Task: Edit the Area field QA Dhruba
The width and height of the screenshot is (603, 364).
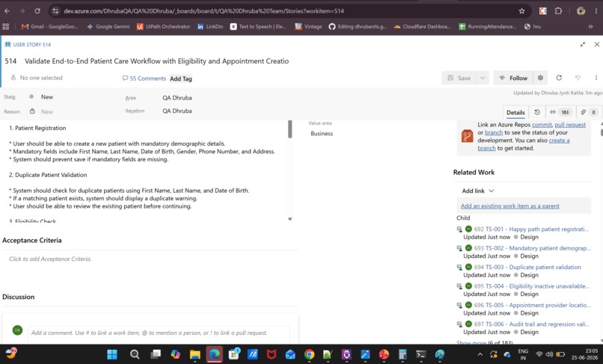Action: pyautogui.click(x=177, y=98)
